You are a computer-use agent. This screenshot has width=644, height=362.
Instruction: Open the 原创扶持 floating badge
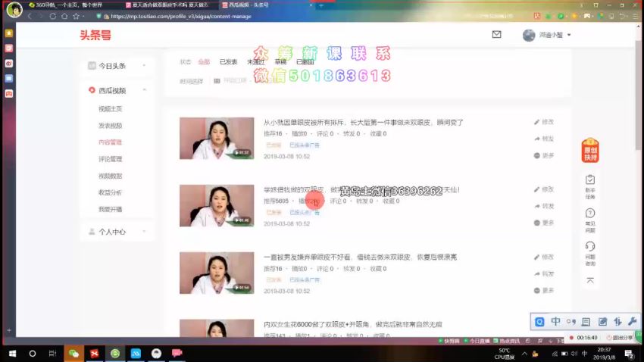point(590,150)
